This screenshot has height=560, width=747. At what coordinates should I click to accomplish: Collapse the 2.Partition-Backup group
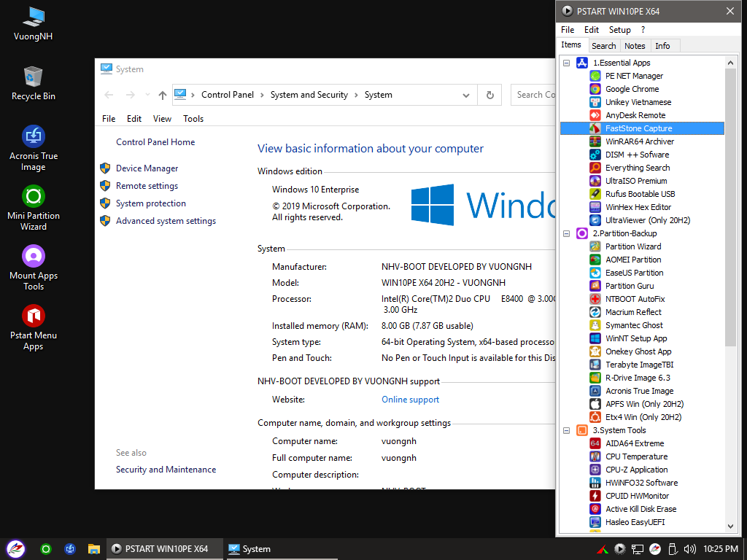coord(566,233)
